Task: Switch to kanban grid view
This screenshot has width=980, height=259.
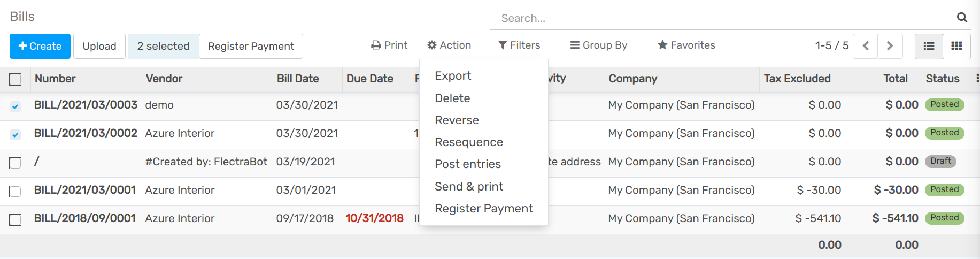Action: pos(956,46)
